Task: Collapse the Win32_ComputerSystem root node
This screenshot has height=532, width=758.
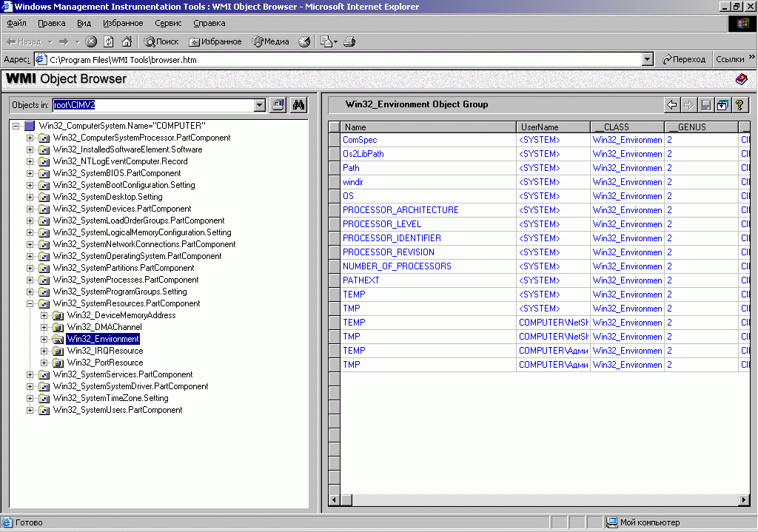Action: pyautogui.click(x=16, y=126)
